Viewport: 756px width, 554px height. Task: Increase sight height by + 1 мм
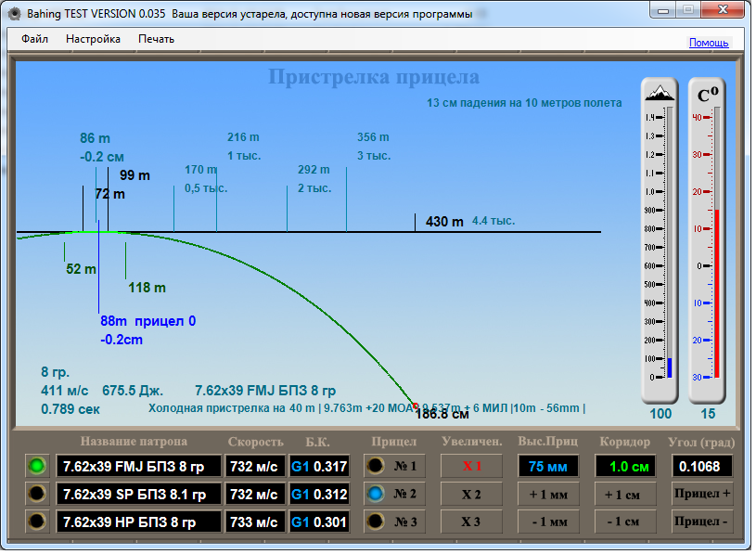tap(549, 494)
